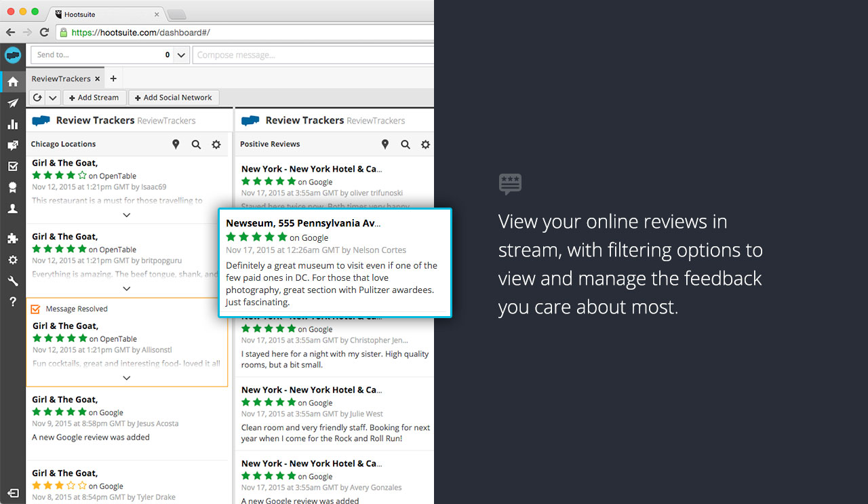Open Analytics bar chart icon
The image size is (868, 504).
coord(12,124)
